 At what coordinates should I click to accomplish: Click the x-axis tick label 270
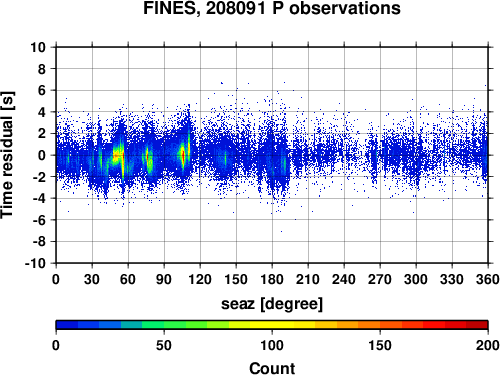click(380, 279)
